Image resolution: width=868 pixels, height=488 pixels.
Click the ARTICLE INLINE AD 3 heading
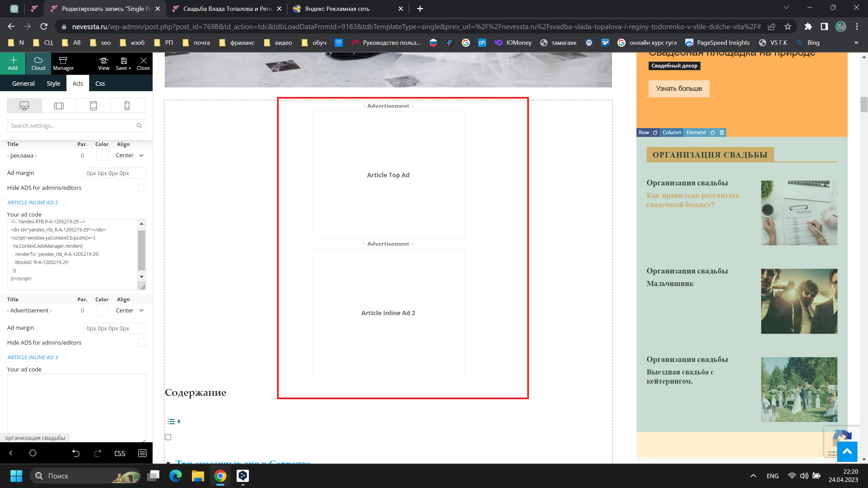pos(33,358)
